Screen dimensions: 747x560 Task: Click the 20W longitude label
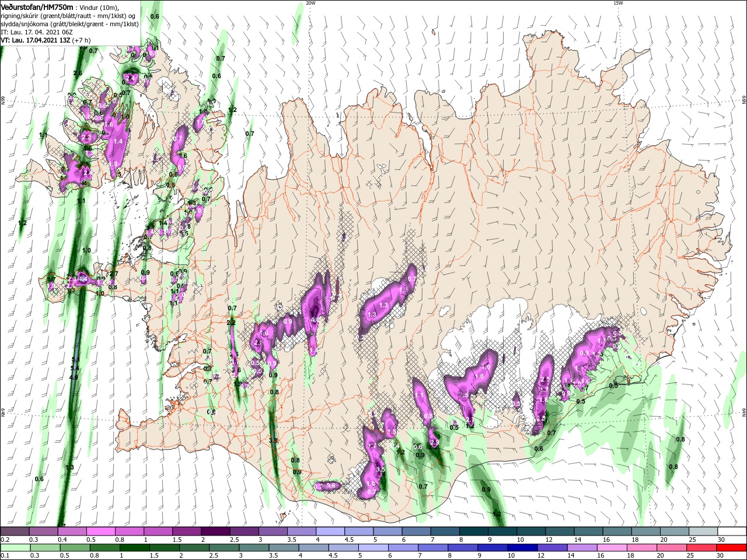[310, 3]
